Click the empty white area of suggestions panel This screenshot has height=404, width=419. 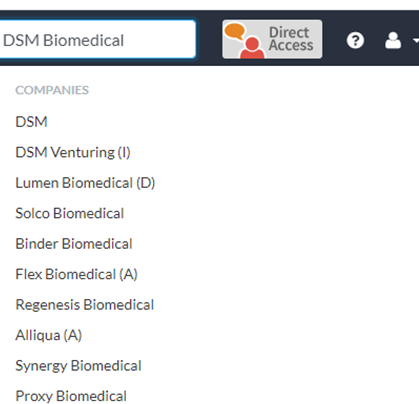[x=283, y=233]
